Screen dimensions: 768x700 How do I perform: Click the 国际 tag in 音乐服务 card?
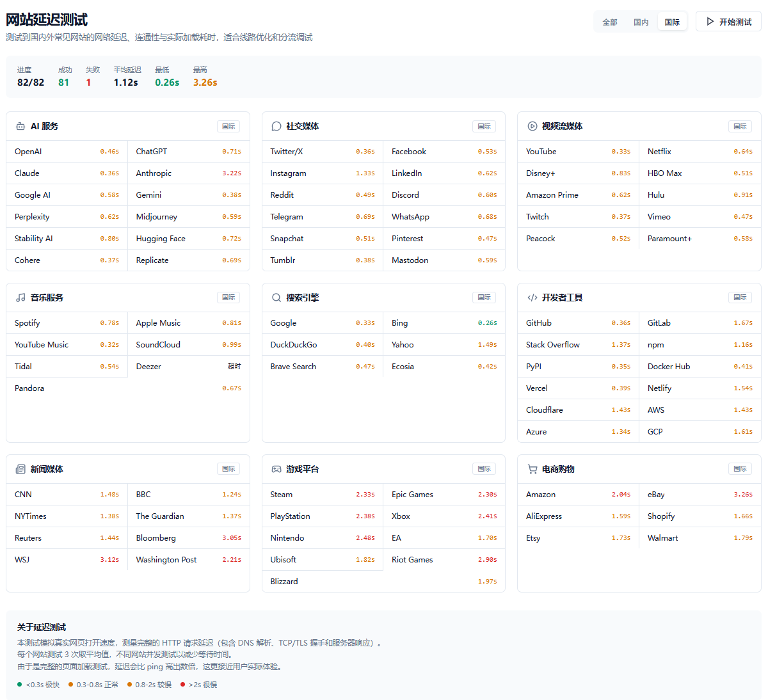point(228,298)
